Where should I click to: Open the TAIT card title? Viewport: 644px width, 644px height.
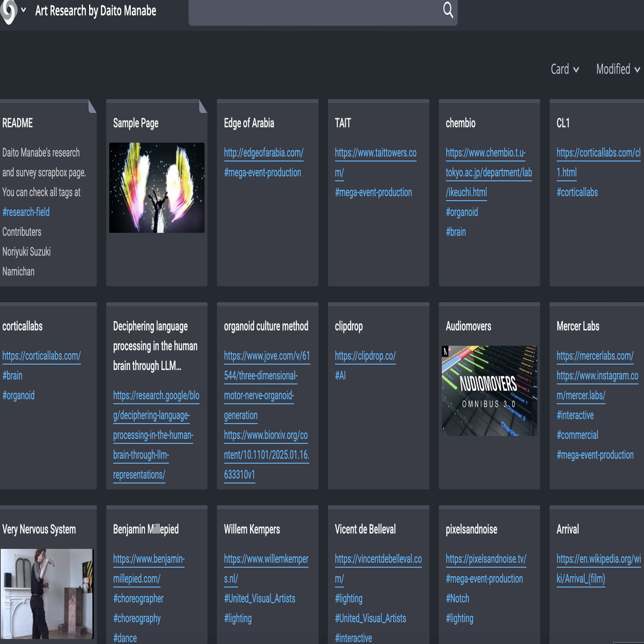[343, 123]
